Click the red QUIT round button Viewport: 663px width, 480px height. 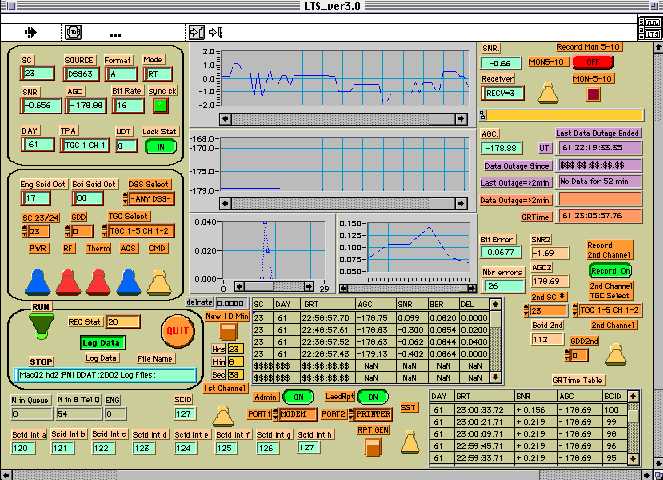pyautogui.click(x=179, y=330)
